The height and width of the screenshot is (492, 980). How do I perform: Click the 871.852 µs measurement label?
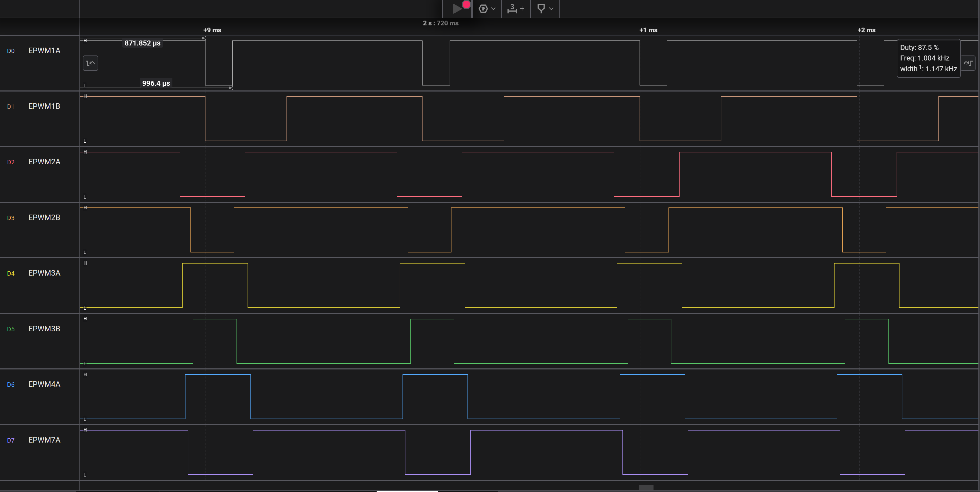(x=143, y=43)
